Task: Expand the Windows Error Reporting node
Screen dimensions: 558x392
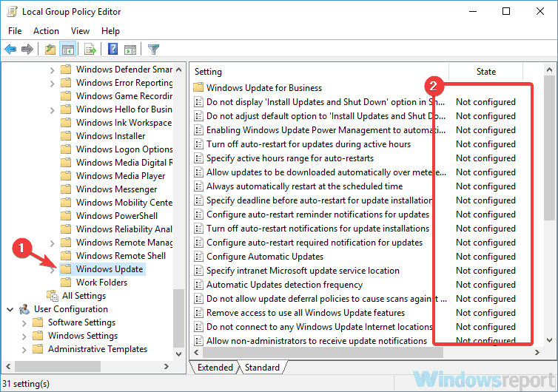Action: (x=53, y=84)
